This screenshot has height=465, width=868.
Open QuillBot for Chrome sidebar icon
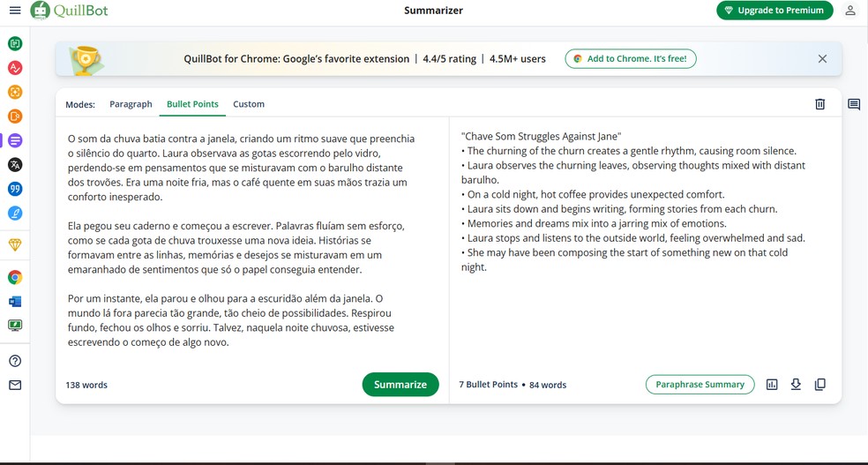pyautogui.click(x=15, y=277)
